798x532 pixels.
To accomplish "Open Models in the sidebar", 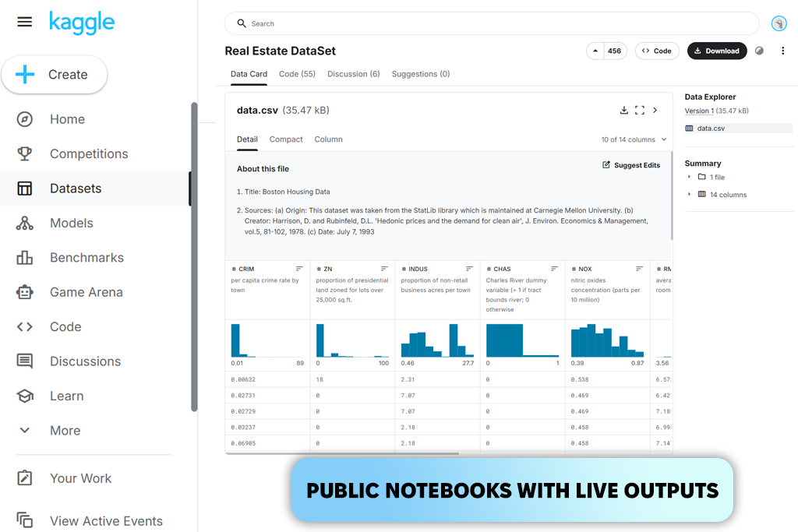I will click(x=72, y=223).
